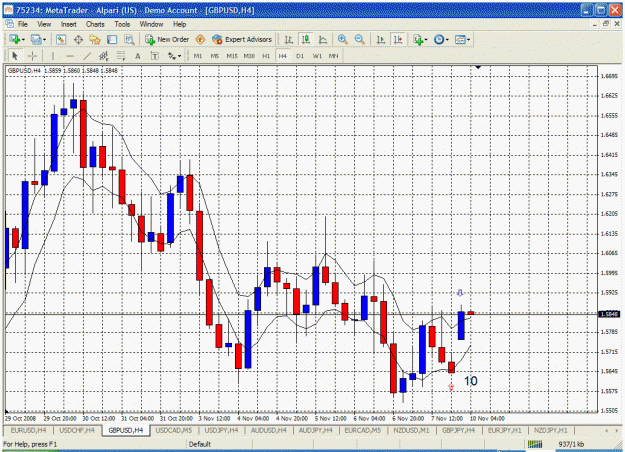The image size is (625, 452).
Task: Set timeframe to M1
Action: click(x=198, y=56)
